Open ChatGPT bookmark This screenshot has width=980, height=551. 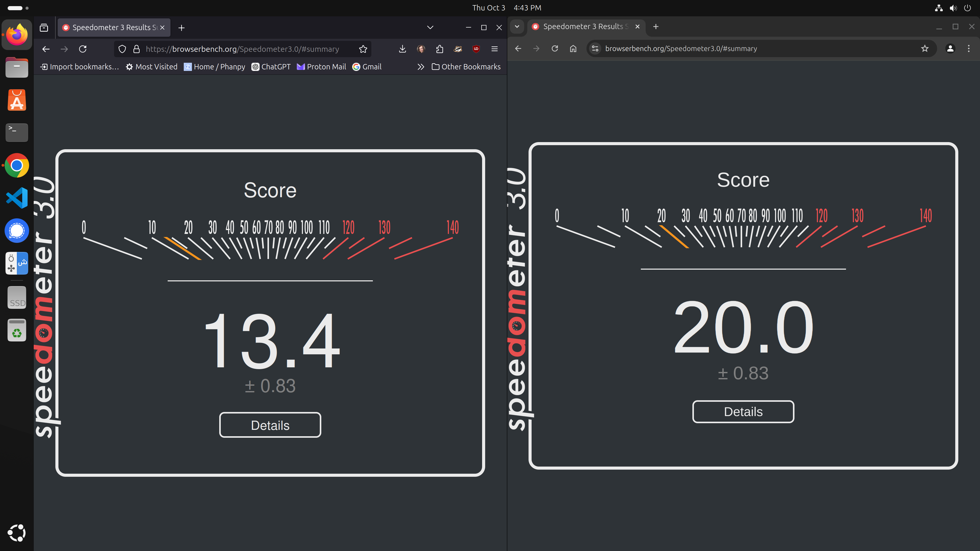271,67
